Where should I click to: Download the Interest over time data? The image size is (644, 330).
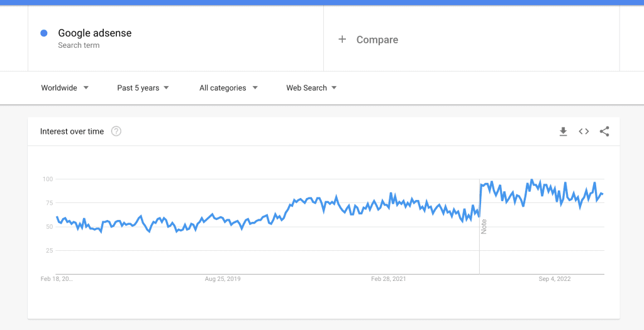click(563, 131)
